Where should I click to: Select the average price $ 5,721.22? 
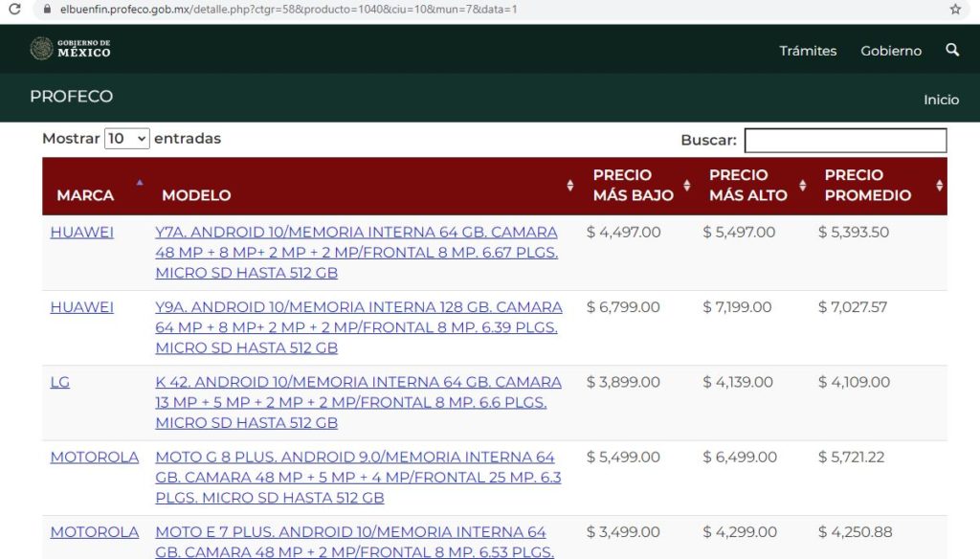(851, 458)
